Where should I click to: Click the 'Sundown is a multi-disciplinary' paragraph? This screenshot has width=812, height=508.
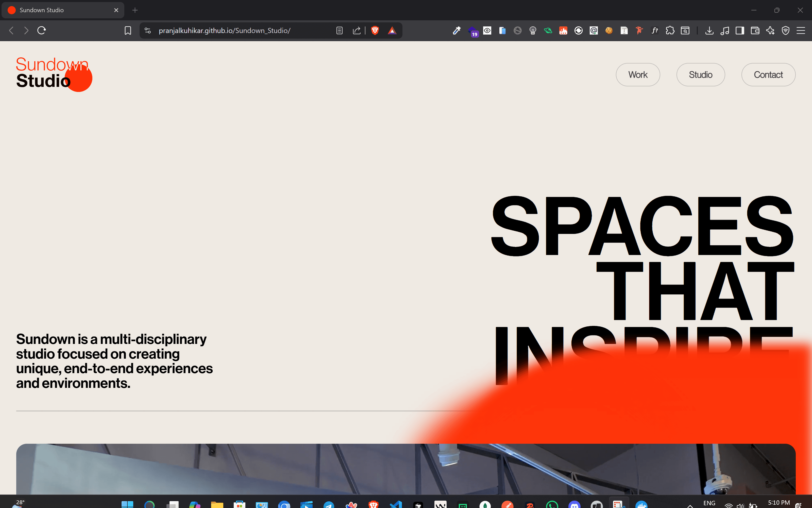(114, 361)
